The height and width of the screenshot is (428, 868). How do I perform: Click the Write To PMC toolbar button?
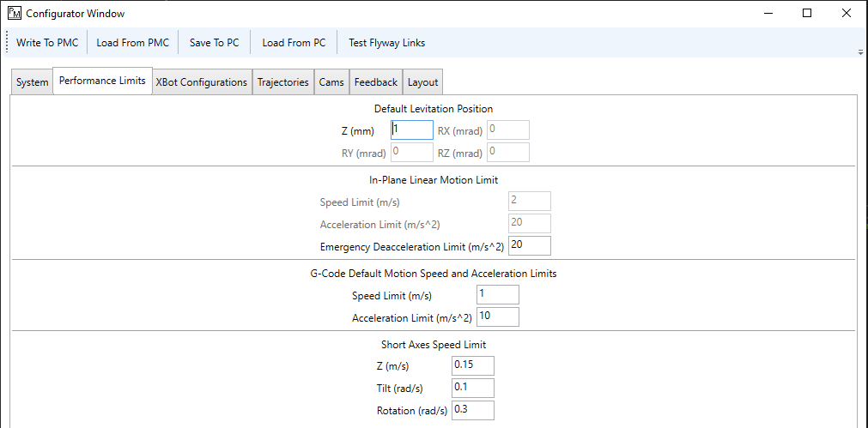click(47, 43)
